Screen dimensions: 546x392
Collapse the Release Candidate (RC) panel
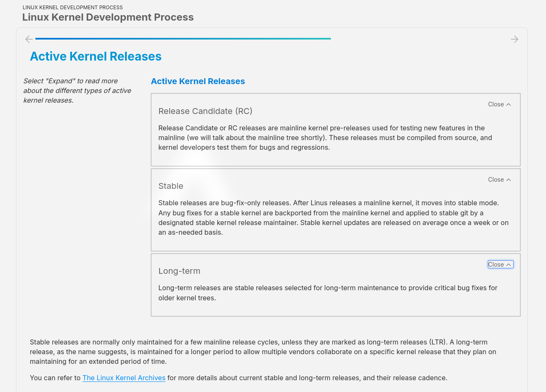(x=499, y=104)
